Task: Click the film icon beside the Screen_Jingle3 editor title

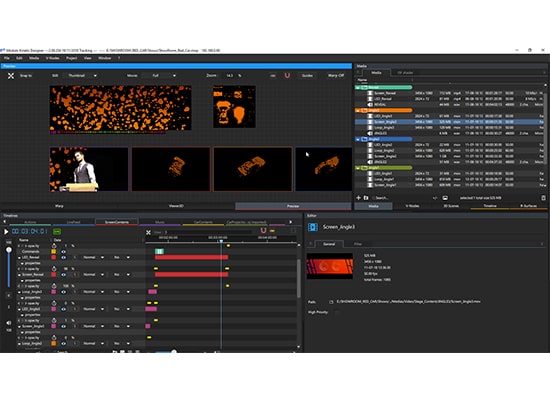Action: (313, 227)
